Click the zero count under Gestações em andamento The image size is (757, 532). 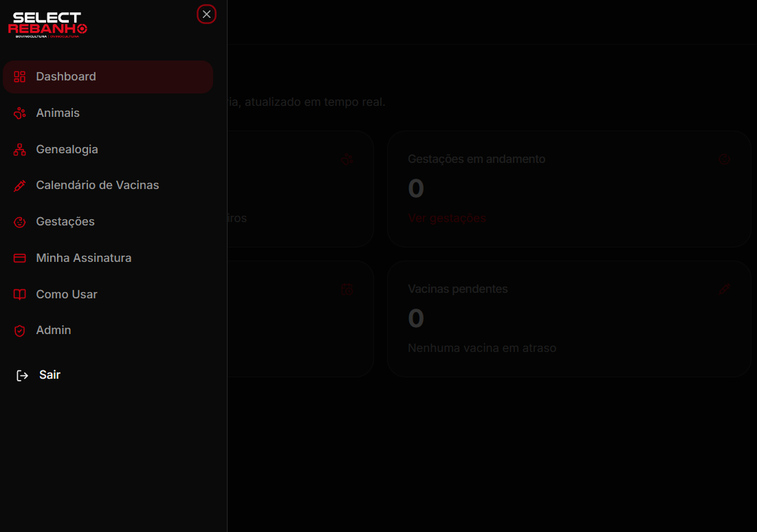(x=416, y=189)
